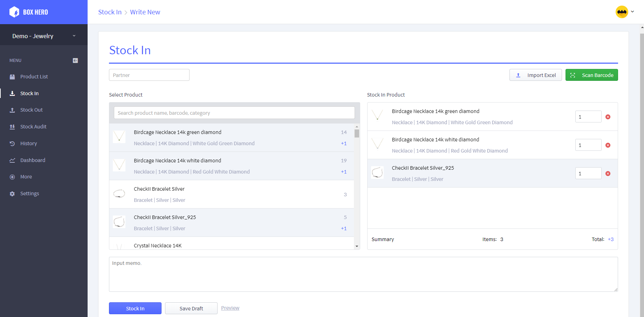Screen dimensions: 644x317
Task: Select CheckII Bracelet Silver product thumbnail
Action: [119, 193]
